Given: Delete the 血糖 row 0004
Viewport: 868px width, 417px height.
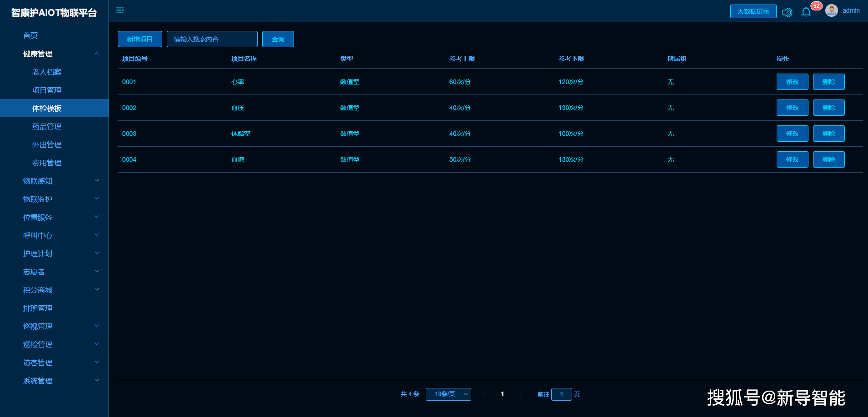Looking at the screenshot, I should pos(828,159).
